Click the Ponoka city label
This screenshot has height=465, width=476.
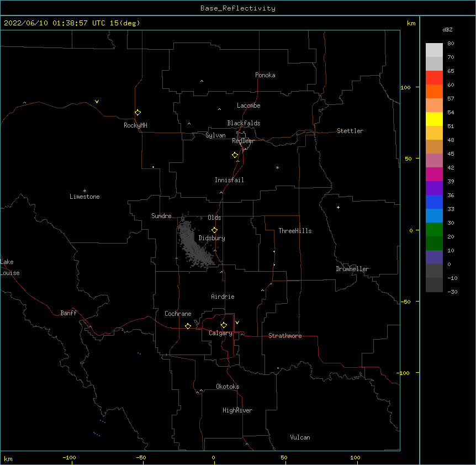pos(265,75)
